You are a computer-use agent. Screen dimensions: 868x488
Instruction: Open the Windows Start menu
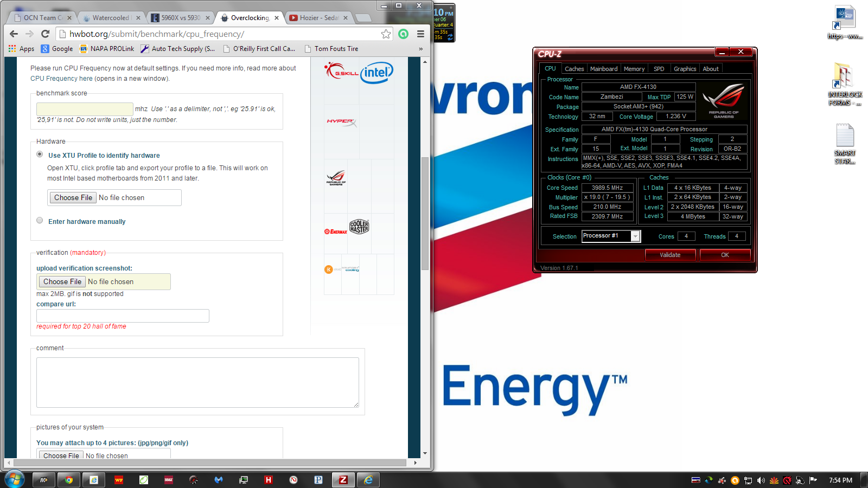[15, 480]
